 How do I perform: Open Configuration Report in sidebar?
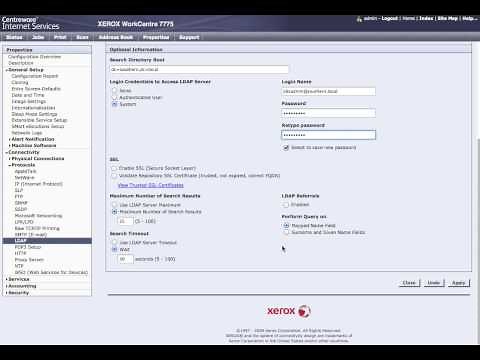point(35,76)
